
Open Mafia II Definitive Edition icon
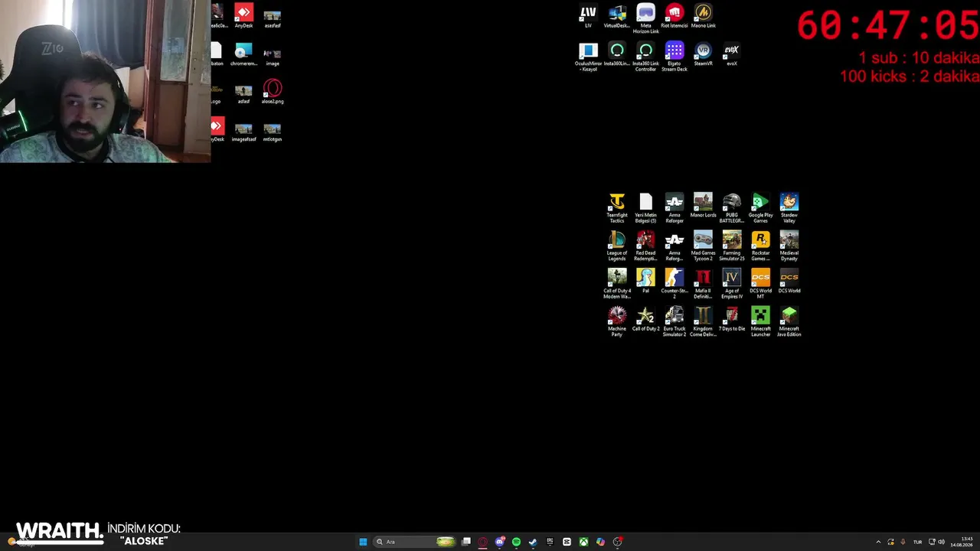coord(703,284)
